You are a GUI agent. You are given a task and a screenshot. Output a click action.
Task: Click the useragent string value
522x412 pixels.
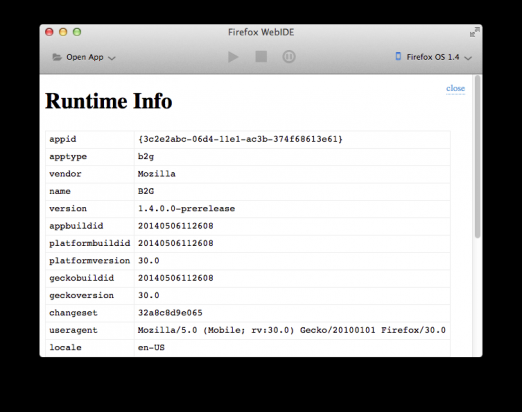(292, 330)
